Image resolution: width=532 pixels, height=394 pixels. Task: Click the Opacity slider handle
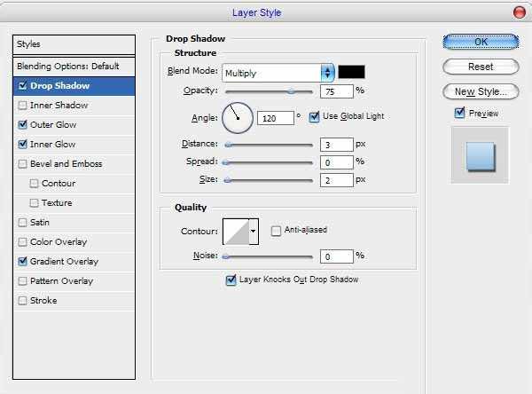pos(291,91)
